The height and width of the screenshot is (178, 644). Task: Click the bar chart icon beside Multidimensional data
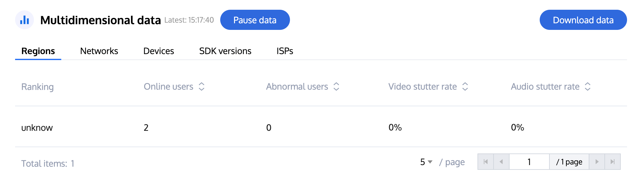[x=25, y=20]
